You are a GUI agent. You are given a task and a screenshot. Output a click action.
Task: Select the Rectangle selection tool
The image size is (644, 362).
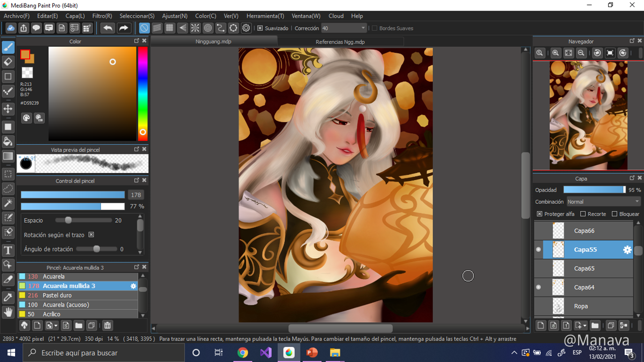(x=8, y=174)
